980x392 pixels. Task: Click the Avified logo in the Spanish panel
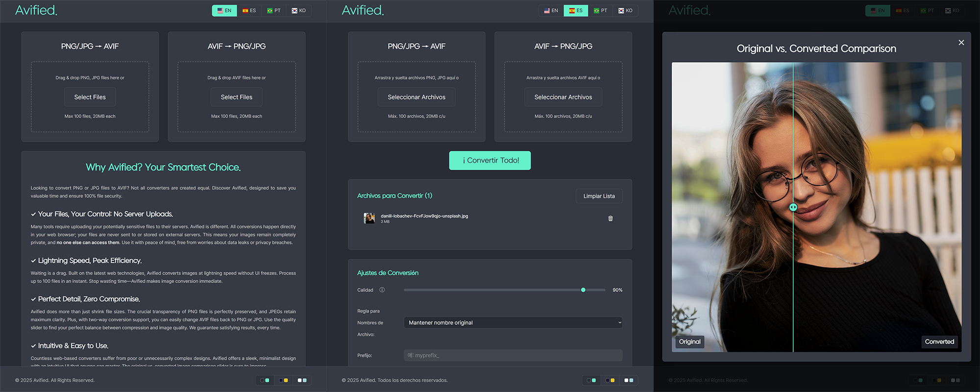click(363, 10)
